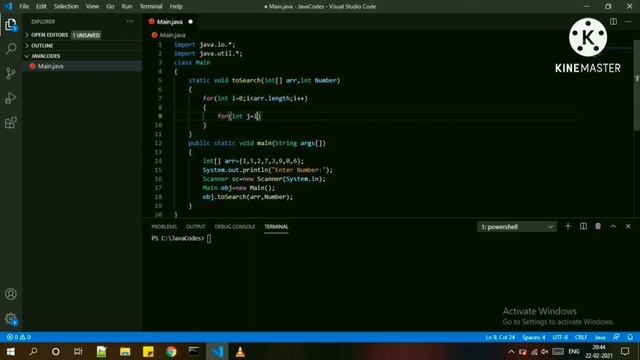
Task: Select the Terminal panel tab
Action: 276,227
